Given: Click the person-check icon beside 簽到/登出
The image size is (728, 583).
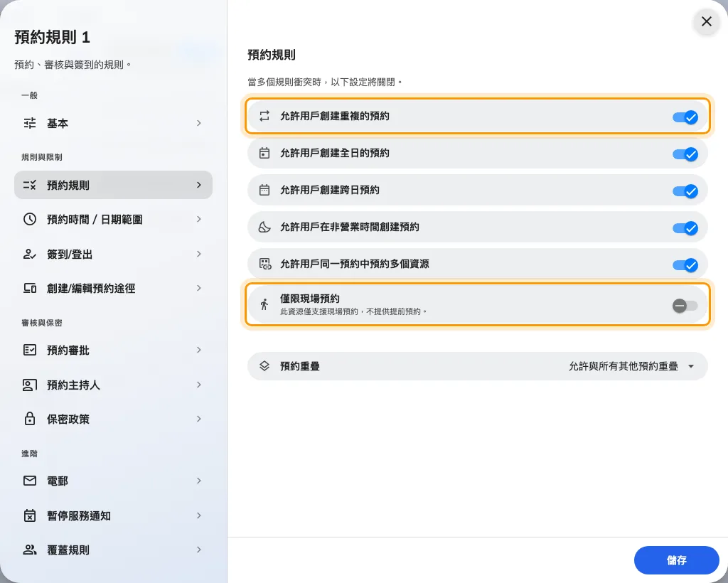Looking at the screenshot, I should 30,254.
